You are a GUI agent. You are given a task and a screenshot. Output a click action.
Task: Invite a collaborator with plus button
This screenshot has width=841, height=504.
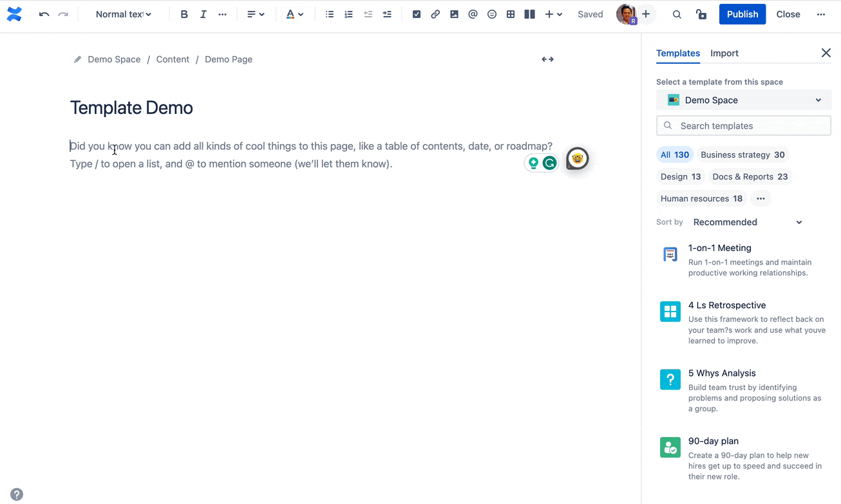(646, 14)
